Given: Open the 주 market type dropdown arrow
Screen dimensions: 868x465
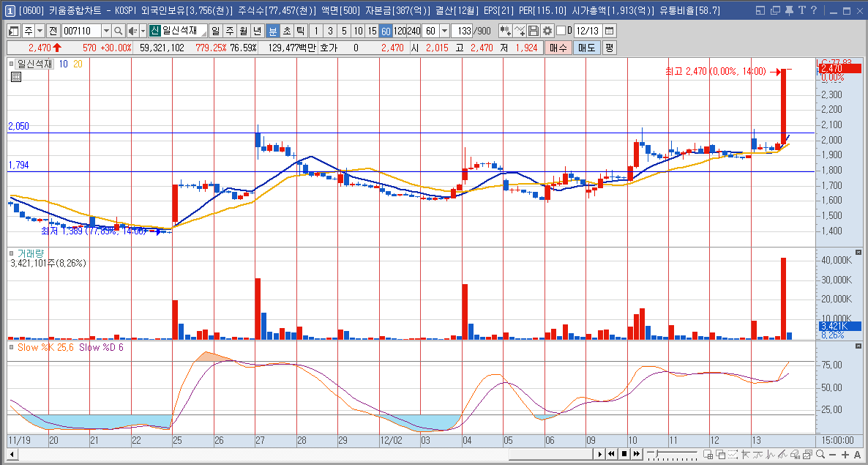Looking at the screenshot, I should pyautogui.click(x=40, y=31).
